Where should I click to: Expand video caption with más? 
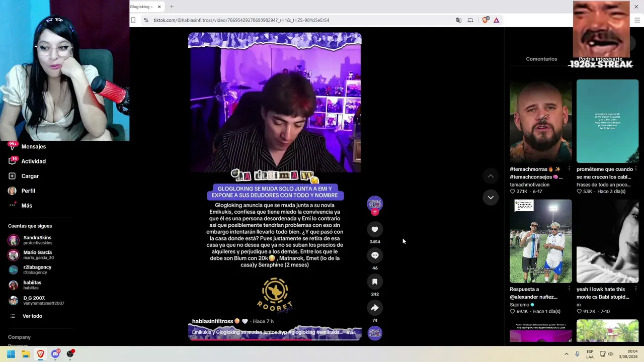pos(351,332)
